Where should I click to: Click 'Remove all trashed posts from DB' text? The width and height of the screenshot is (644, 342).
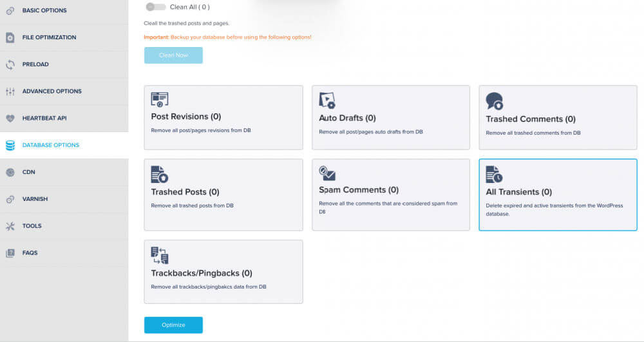point(192,205)
